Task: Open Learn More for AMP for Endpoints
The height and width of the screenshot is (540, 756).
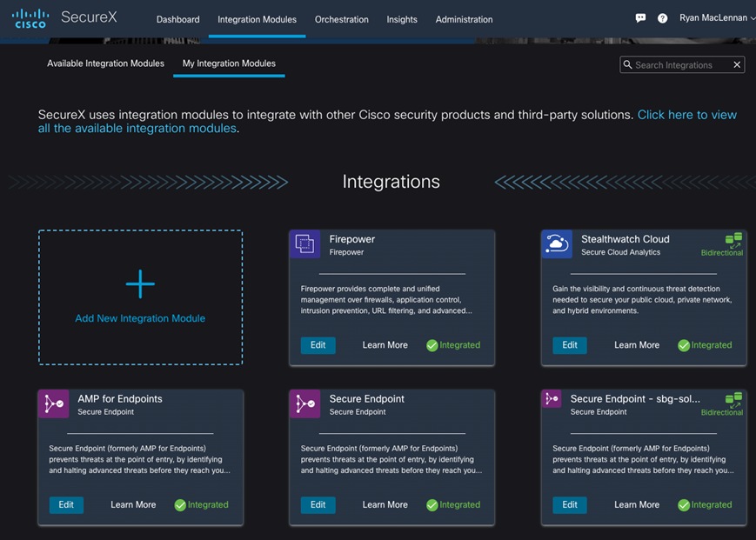Action: tap(133, 505)
